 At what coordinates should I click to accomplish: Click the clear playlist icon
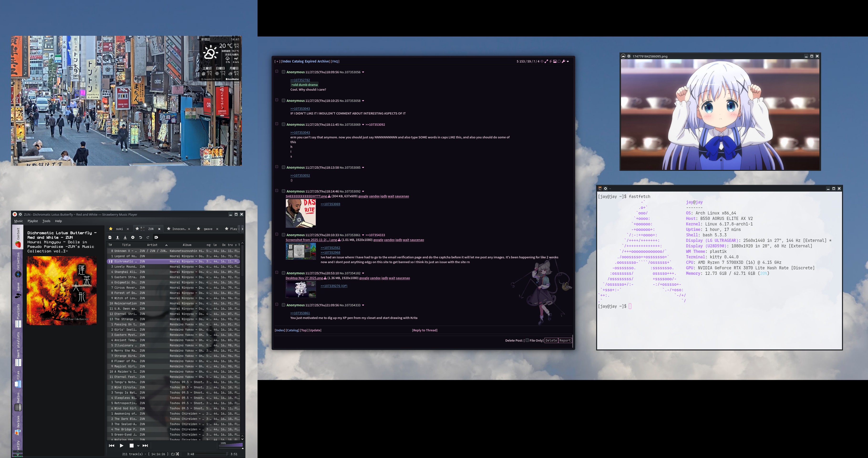[x=133, y=238]
